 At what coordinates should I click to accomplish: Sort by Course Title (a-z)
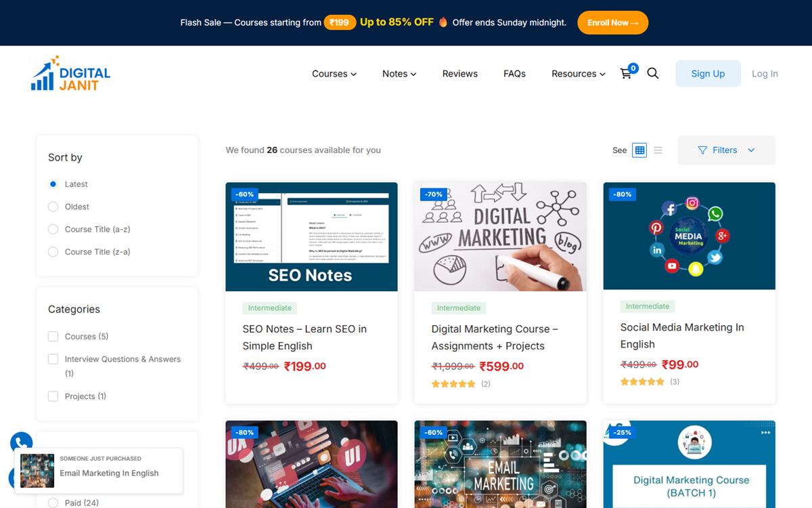pos(53,230)
